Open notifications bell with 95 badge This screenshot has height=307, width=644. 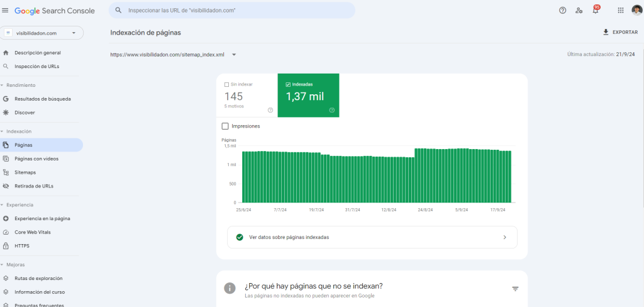[x=595, y=10]
